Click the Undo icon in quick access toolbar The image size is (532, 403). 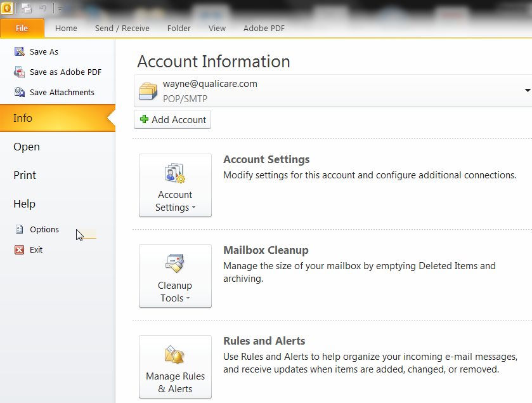(x=43, y=8)
